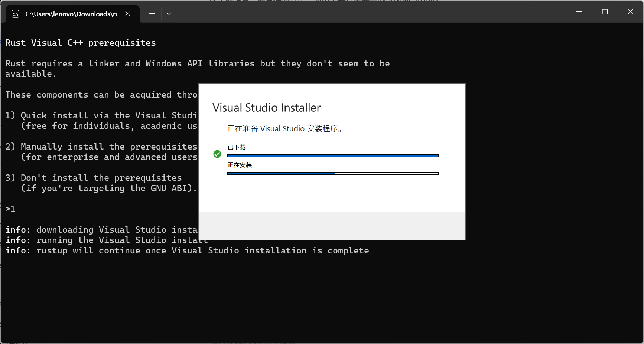Click the >1 prompt input line

(10, 209)
